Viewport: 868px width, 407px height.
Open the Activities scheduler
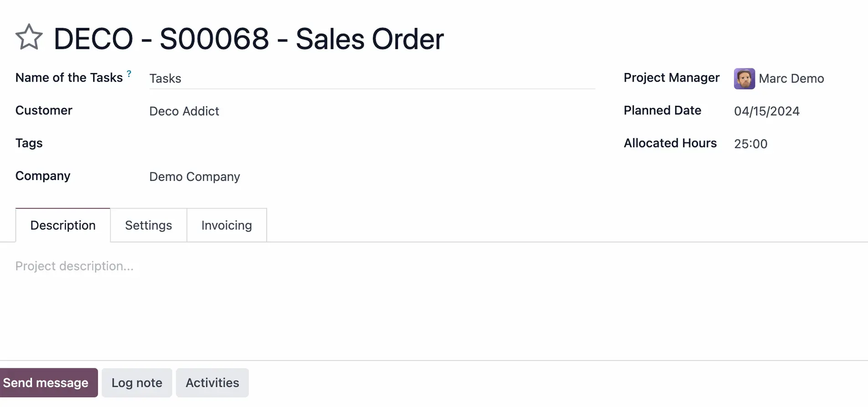coord(212,383)
